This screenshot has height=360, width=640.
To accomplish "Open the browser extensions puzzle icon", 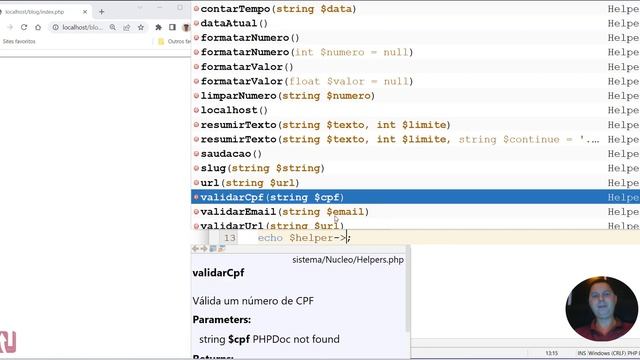I will click(158, 27).
